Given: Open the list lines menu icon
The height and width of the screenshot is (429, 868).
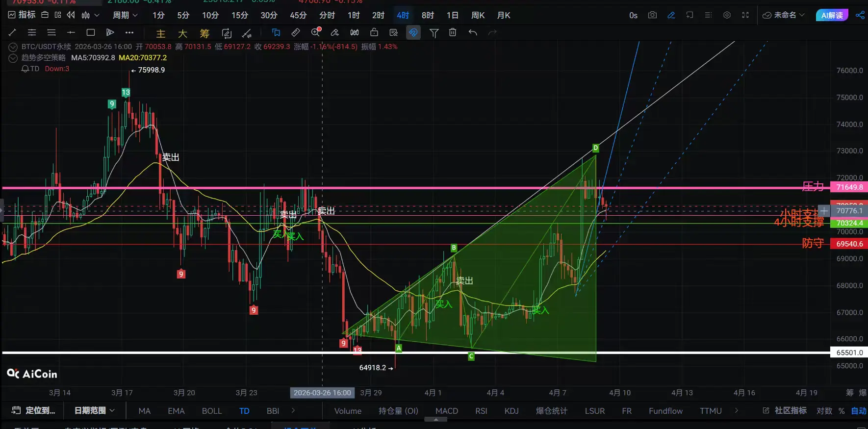Looking at the screenshot, I should [x=708, y=15].
